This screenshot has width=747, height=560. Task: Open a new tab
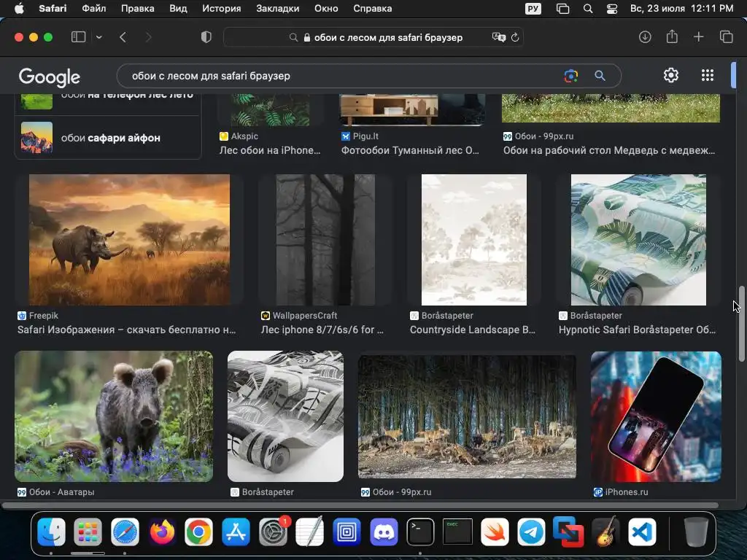click(698, 37)
